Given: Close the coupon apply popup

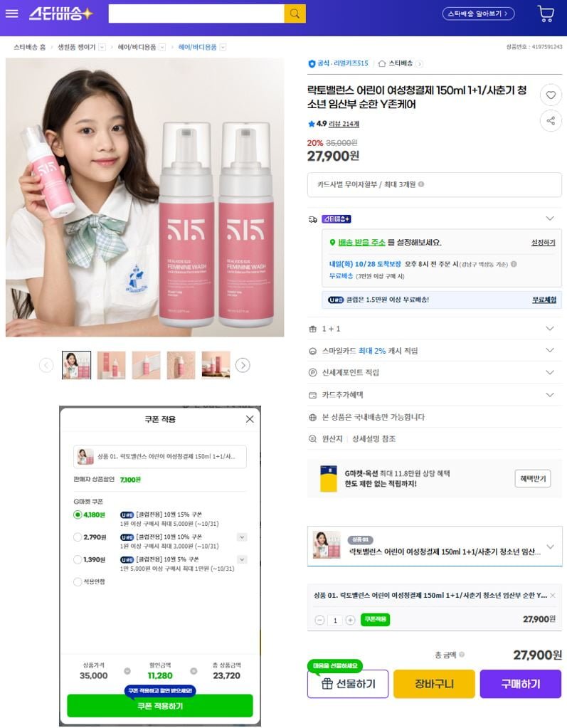Looking at the screenshot, I should pos(250,418).
